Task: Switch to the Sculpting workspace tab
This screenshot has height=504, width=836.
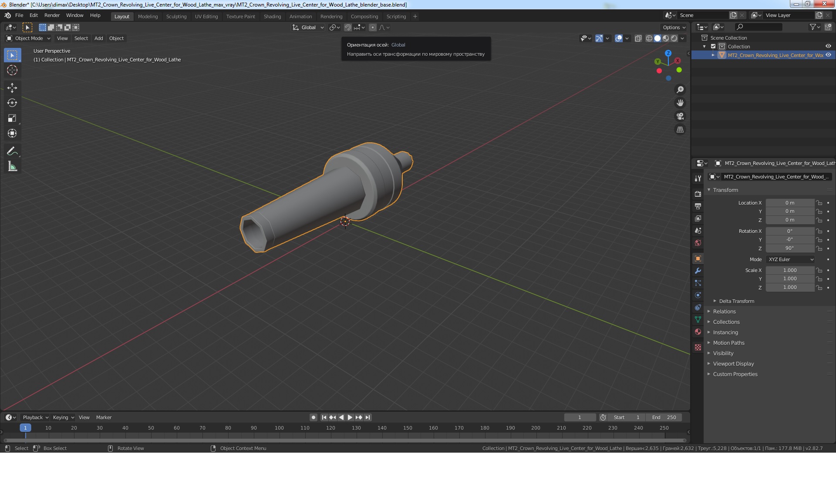Action: tap(176, 17)
